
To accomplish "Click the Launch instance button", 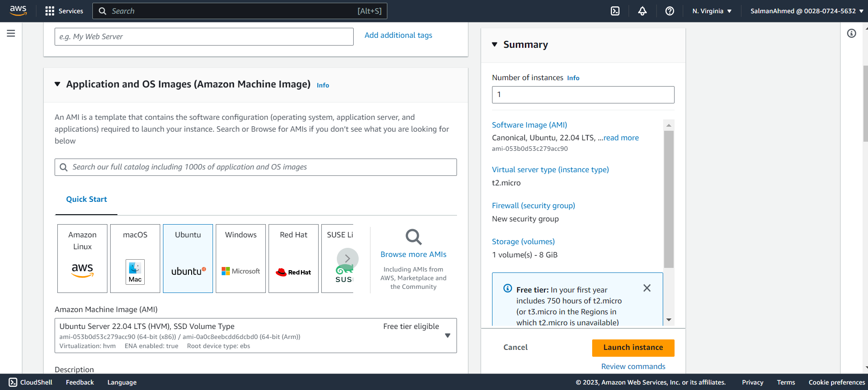I will 633,348.
